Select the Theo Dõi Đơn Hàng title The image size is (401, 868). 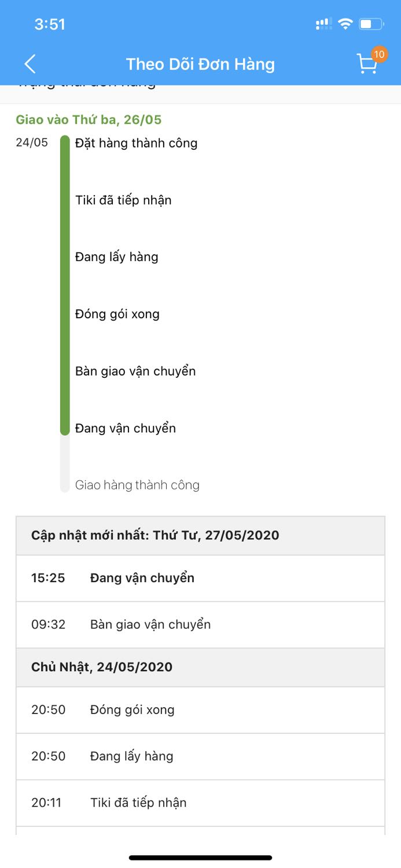(x=200, y=64)
